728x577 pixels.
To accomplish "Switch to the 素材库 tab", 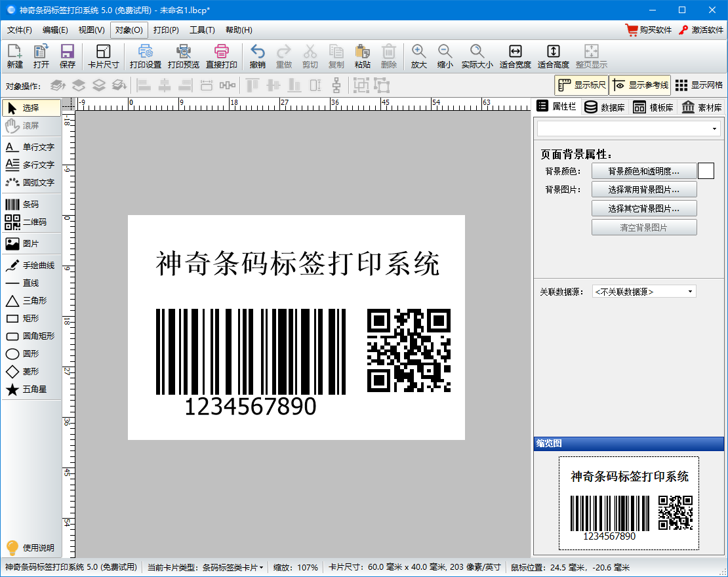I will click(x=702, y=108).
